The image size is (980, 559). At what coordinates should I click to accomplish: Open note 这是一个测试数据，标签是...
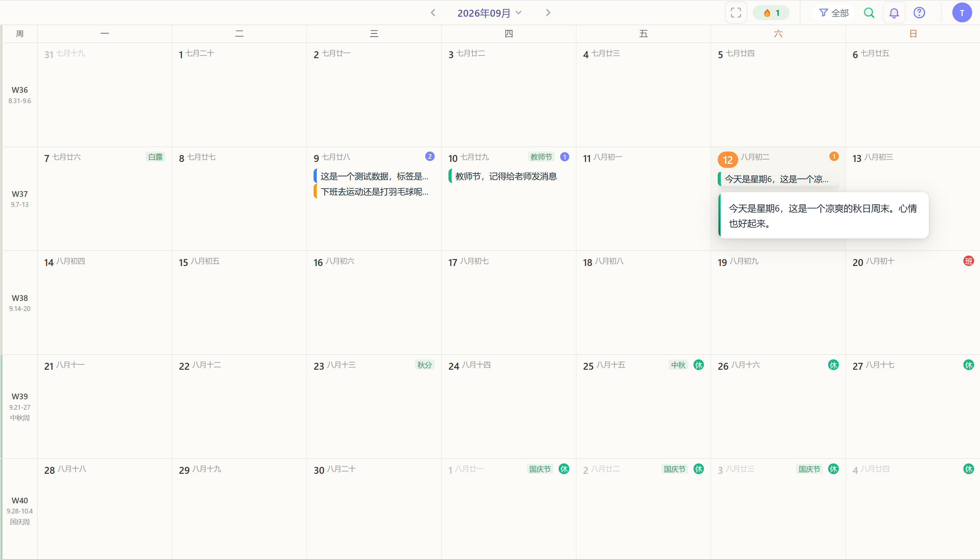(374, 176)
